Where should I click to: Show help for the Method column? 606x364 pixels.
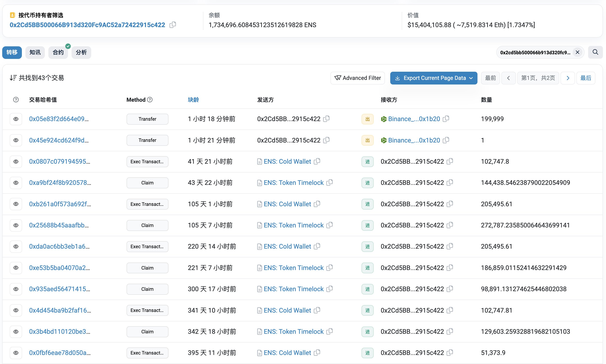pos(150,99)
